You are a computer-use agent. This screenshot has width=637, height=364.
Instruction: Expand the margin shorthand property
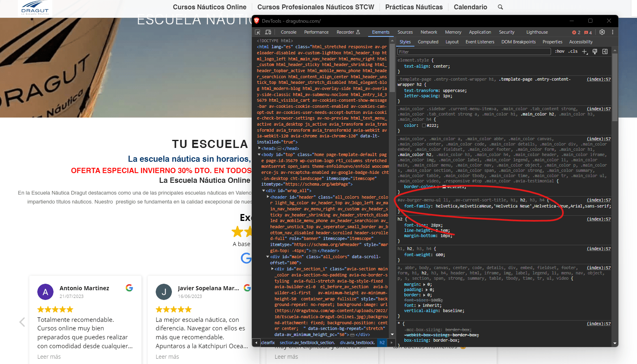point(425,285)
